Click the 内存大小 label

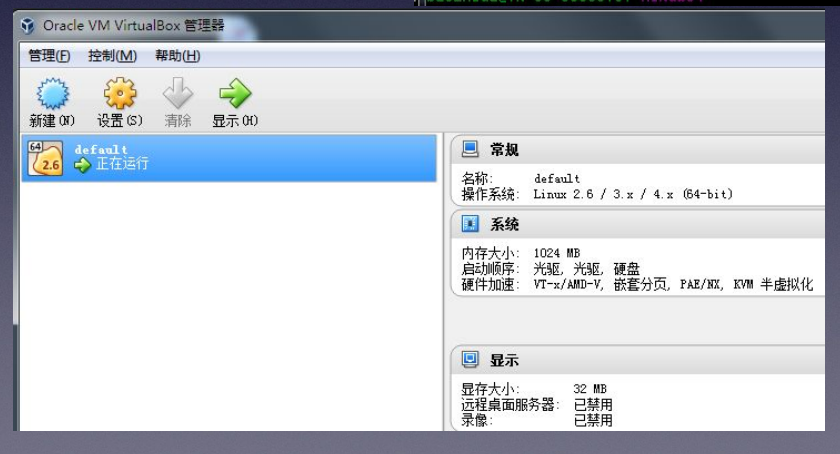[x=490, y=253]
